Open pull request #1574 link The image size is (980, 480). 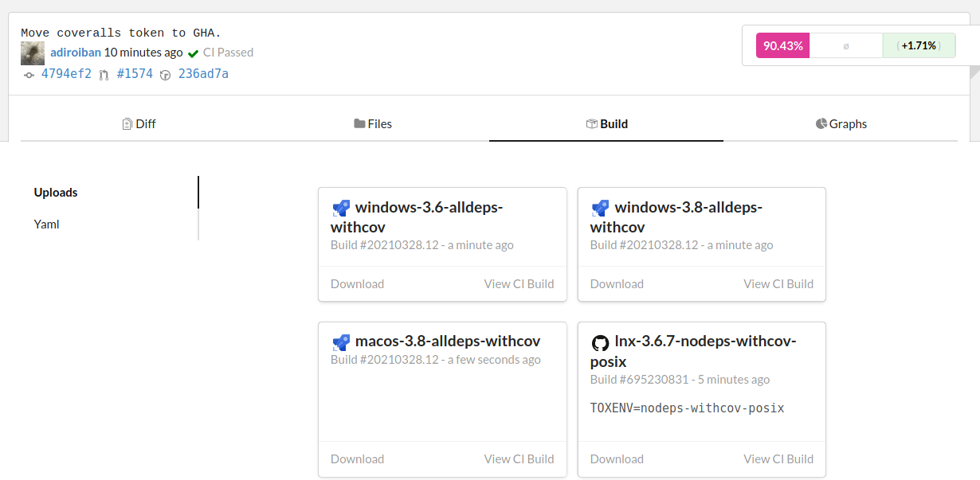coord(135,74)
